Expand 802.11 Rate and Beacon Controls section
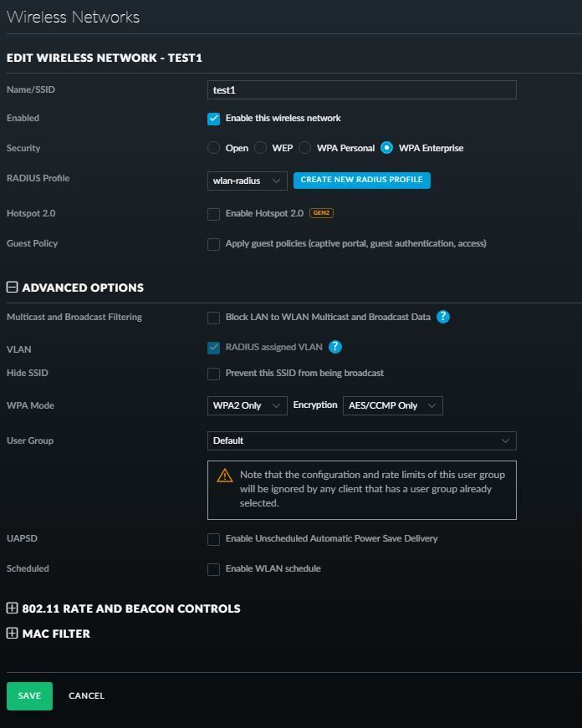Viewport: 582px width, 728px height. [x=12, y=608]
